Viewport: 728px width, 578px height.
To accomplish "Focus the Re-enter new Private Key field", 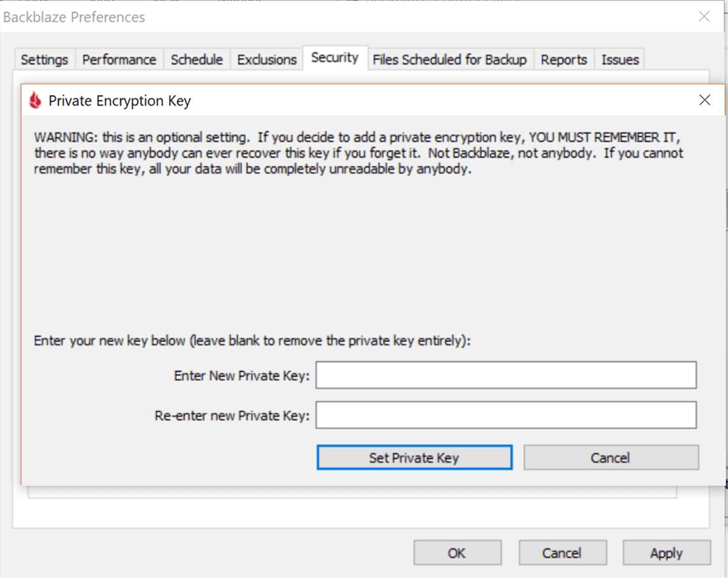I will [506, 415].
